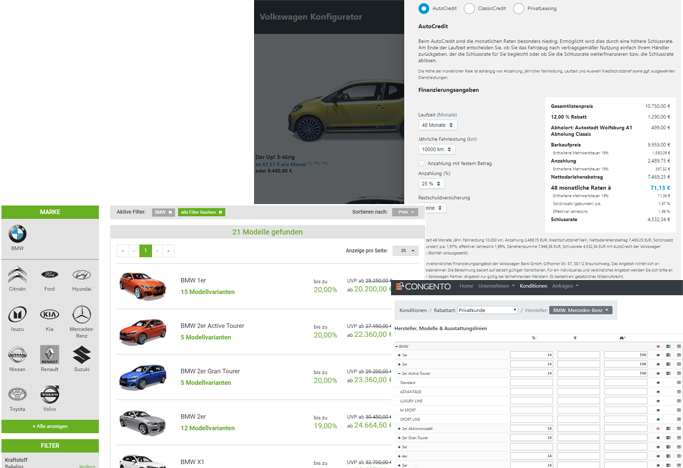Open the Laufzeit 48 Monate dropdown
This screenshot has height=468, width=683.
click(x=438, y=125)
